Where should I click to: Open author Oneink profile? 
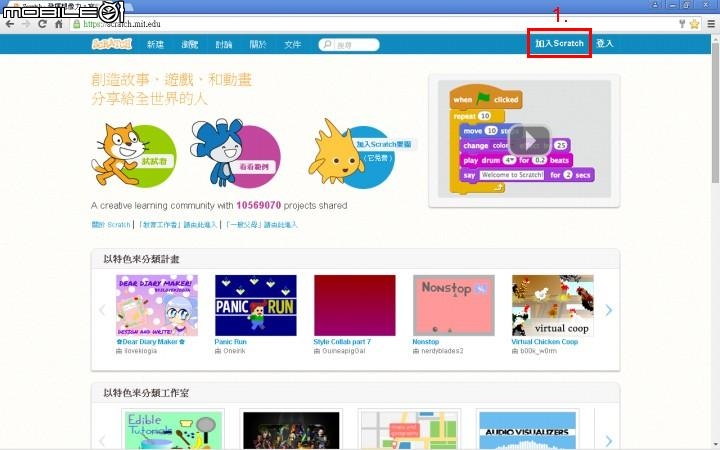(x=234, y=351)
